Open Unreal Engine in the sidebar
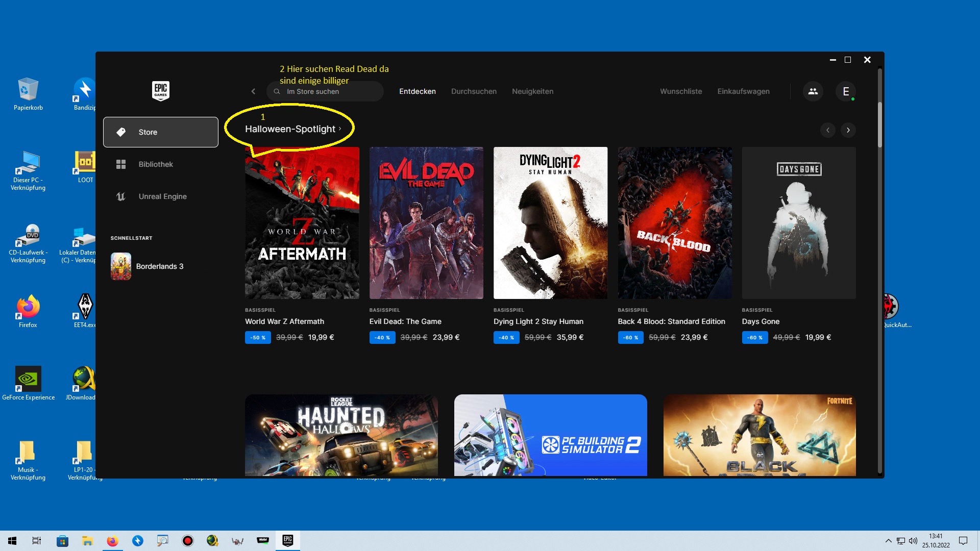 [162, 196]
